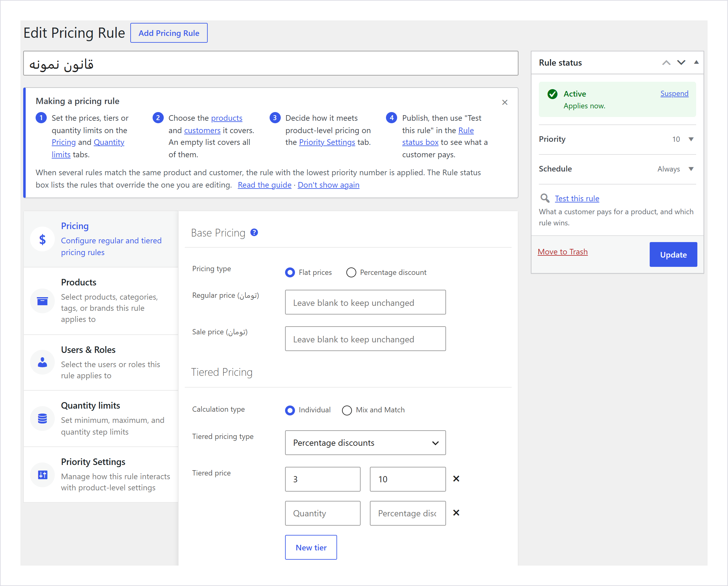
Task: Click the Test this rule magnifier icon
Action: pyautogui.click(x=545, y=198)
